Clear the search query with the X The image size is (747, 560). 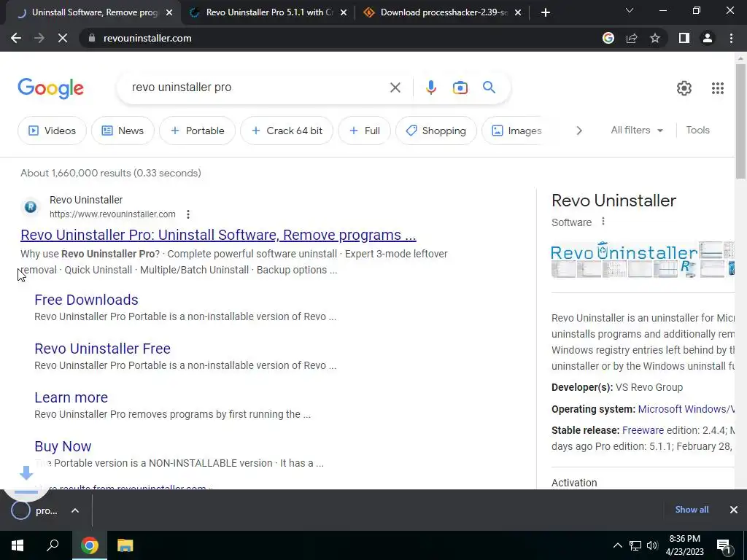[x=395, y=87]
